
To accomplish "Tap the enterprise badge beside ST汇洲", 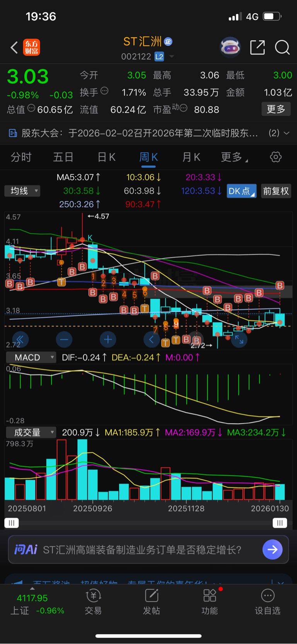I will coord(168,41).
